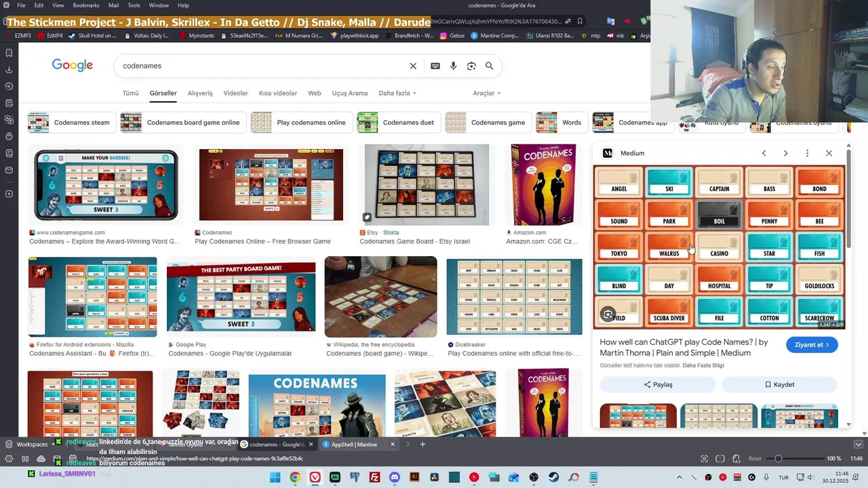Search by image with Google Lens icon
The image size is (868, 488).
[x=471, y=66]
